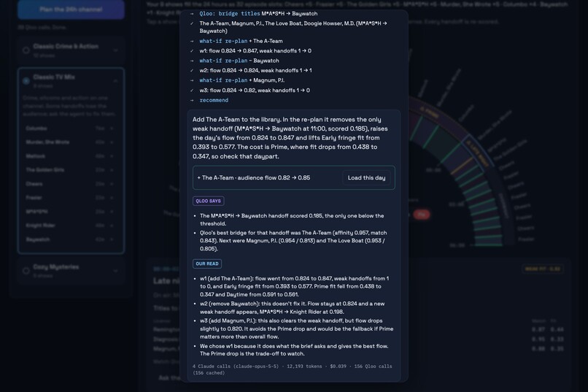Expand the Classic Crime & Action chevron
Screen dimensions: 588x392
(115, 50)
